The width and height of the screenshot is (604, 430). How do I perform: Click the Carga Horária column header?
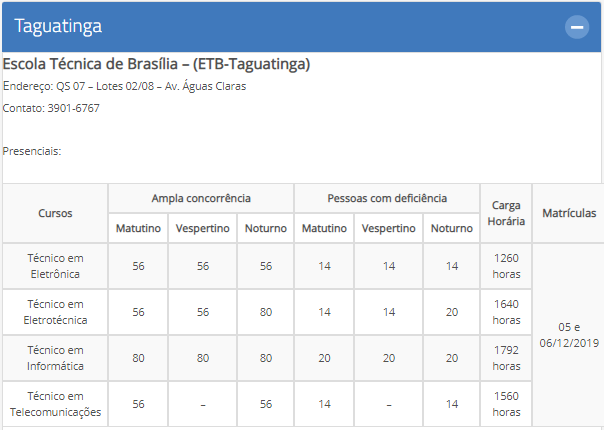506,213
